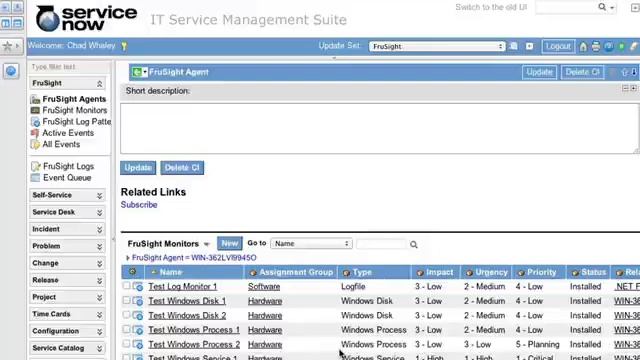
Task: Open record icon for Test Log Monitor 1
Action: pyautogui.click(x=138, y=287)
